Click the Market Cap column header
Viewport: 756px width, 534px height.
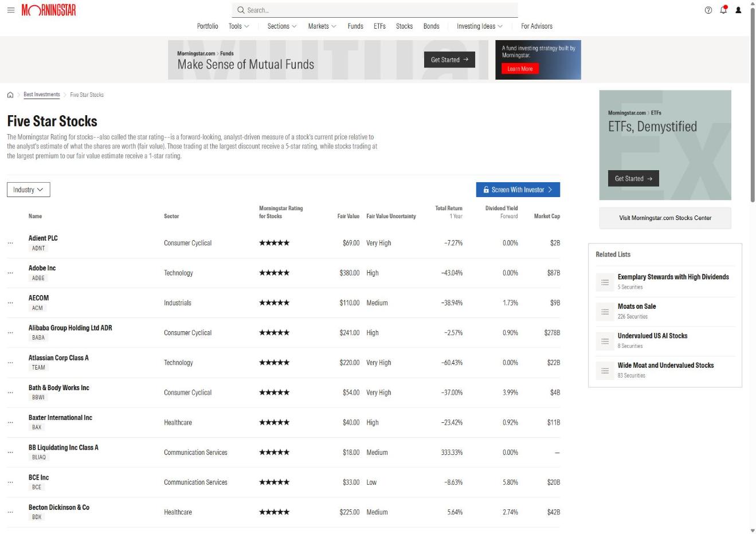click(x=547, y=216)
